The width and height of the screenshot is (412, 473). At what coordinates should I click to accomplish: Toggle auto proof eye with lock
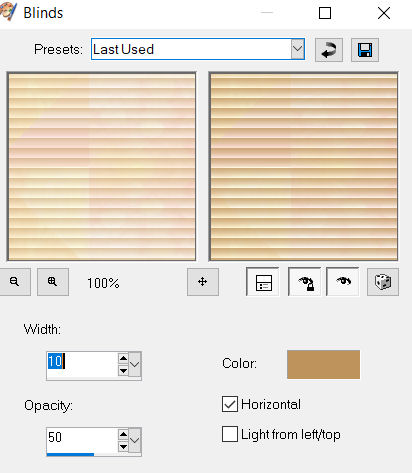coord(305,282)
